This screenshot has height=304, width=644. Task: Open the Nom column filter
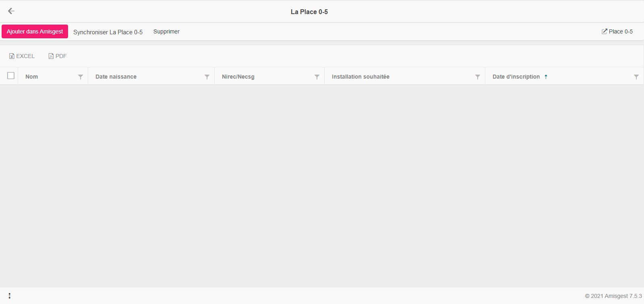point(81,77)
